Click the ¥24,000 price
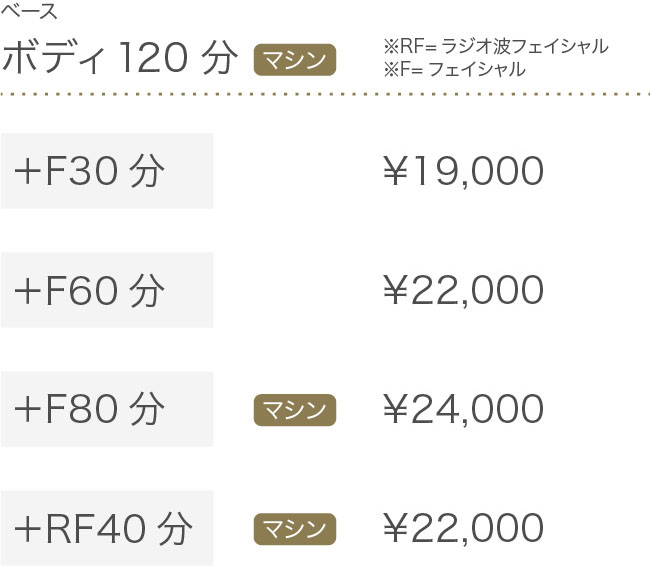This screenshot has width=650, height=566. click(x=463, y=409)
